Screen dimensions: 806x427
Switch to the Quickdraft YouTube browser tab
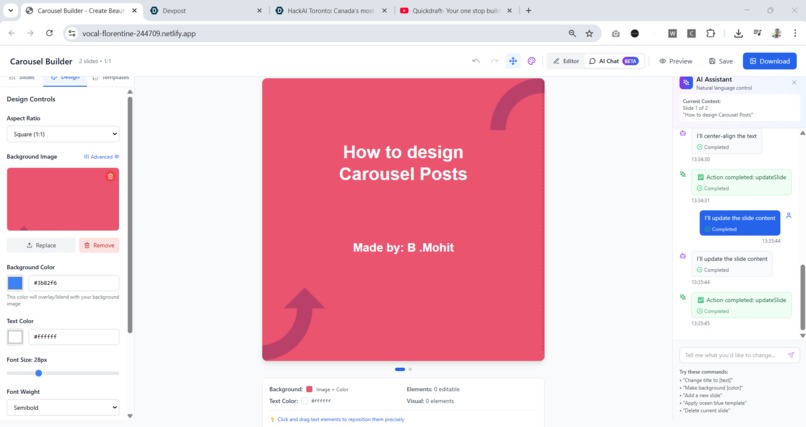coord(456,10)
